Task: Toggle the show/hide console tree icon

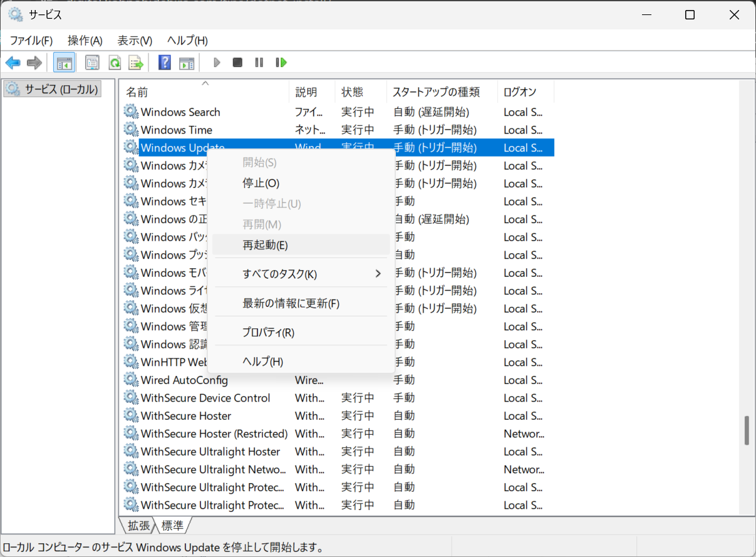Action: (x=64, y=63)
